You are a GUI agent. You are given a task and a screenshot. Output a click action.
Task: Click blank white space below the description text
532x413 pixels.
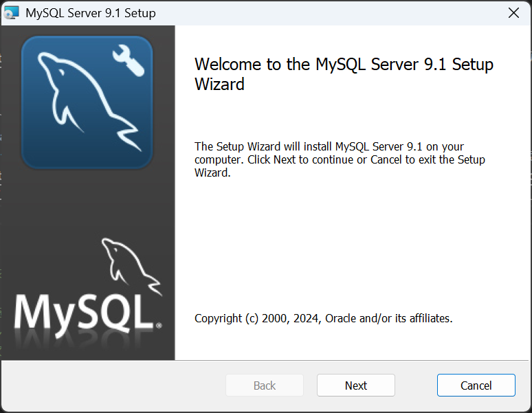(x=344, y=241)
